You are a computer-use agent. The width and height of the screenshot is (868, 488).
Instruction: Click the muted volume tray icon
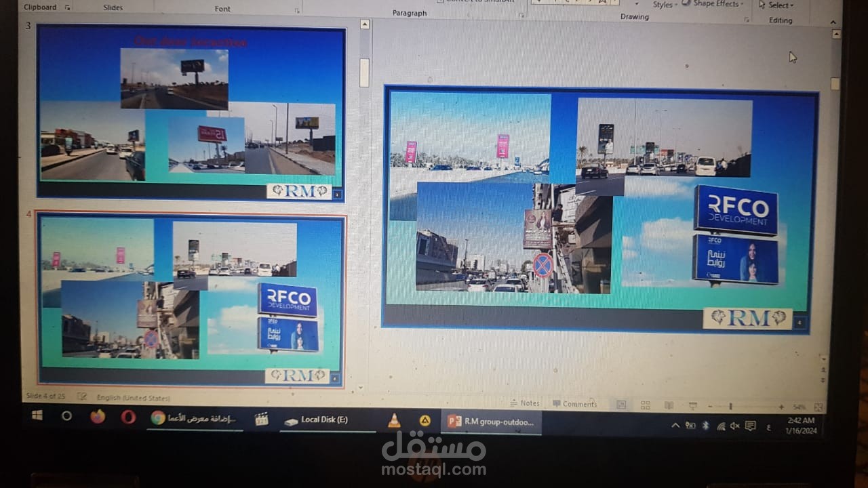click(x=735, y=426)
